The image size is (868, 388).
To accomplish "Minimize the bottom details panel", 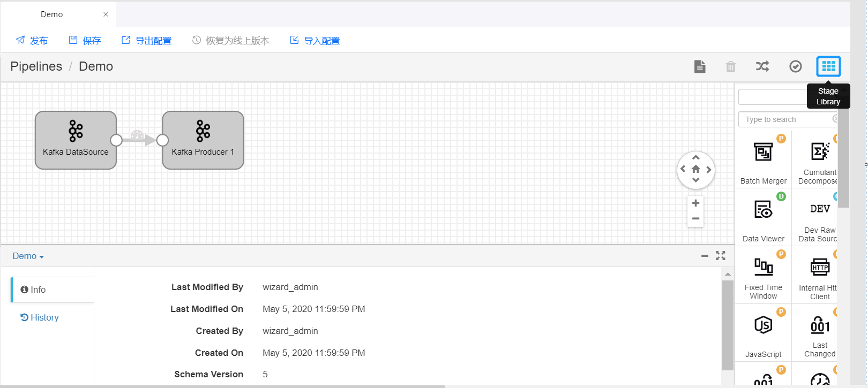I will pos(705,256).
